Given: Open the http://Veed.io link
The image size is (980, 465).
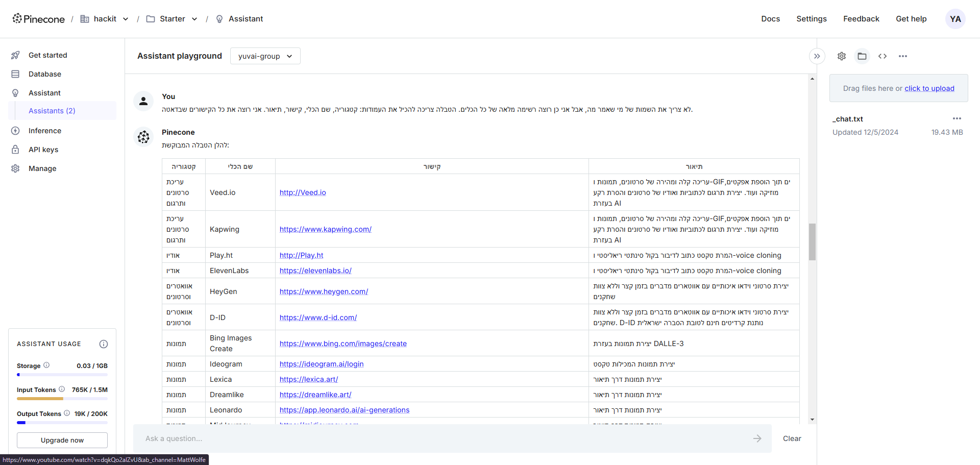Looking at the screenshot, I should (303, 192).
